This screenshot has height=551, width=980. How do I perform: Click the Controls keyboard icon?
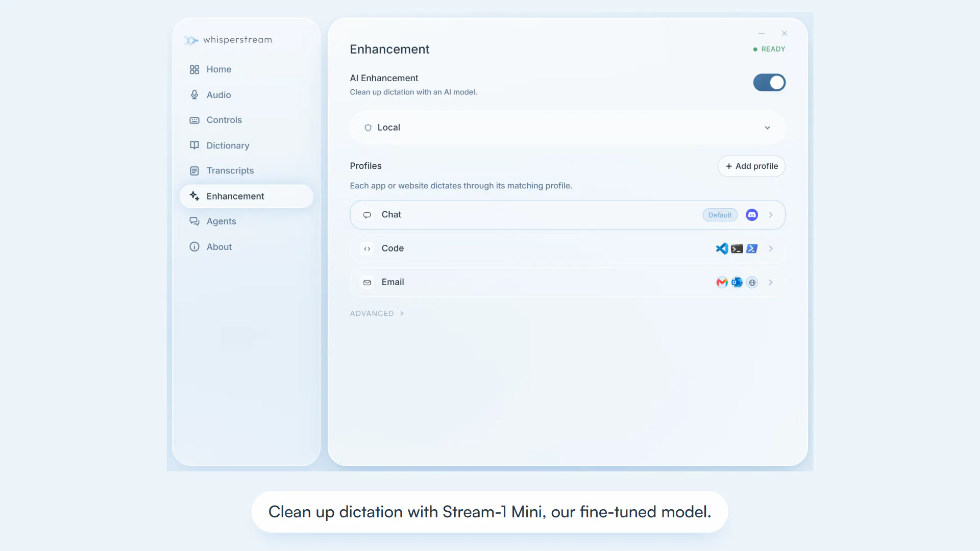(194, 120)
